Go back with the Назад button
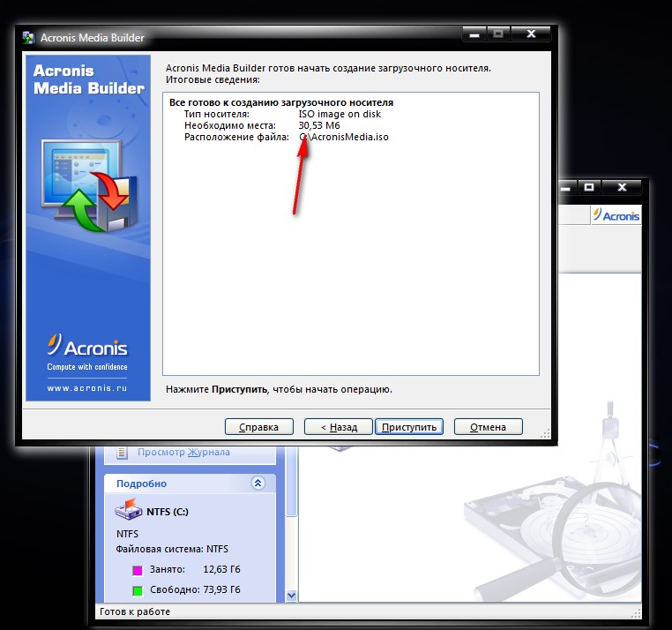 pos(338,427)
